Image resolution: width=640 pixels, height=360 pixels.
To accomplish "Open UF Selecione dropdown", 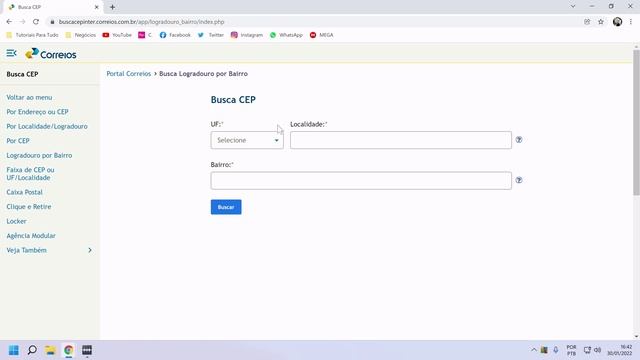I will (x=247, y=140).
